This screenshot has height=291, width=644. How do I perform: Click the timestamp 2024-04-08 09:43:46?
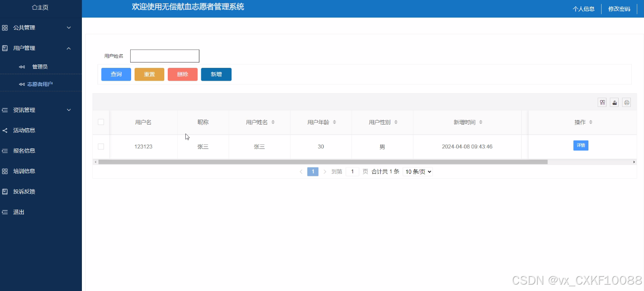pyautogui.click(x=467, y=147)
